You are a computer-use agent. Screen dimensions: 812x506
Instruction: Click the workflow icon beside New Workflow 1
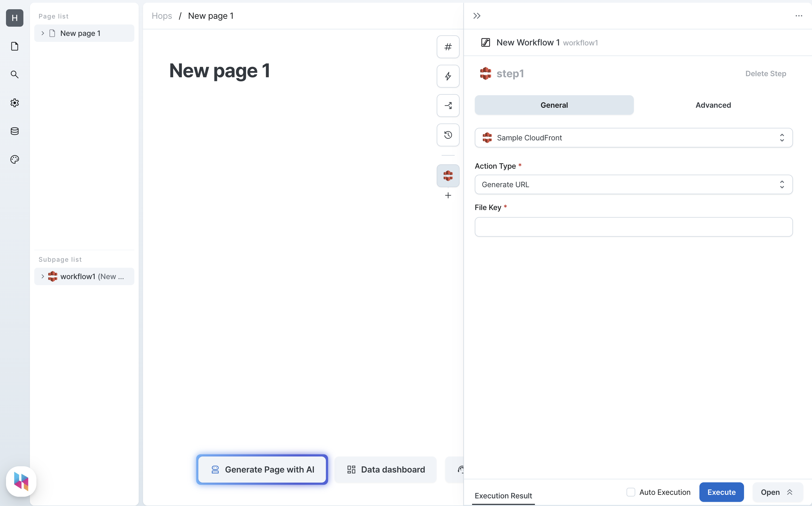(485, 42)
